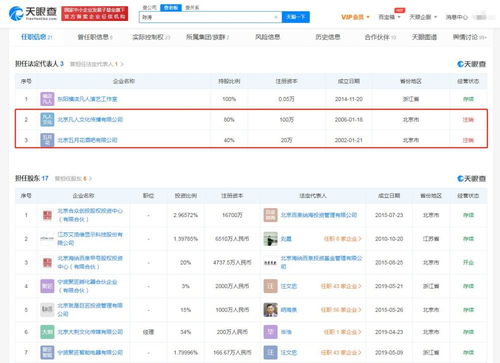Open legal representative logo in 16700万 row

pos(270,215)
